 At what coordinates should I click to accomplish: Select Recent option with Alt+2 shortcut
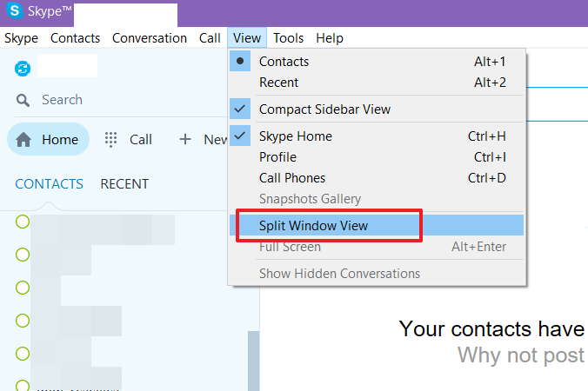377,83
